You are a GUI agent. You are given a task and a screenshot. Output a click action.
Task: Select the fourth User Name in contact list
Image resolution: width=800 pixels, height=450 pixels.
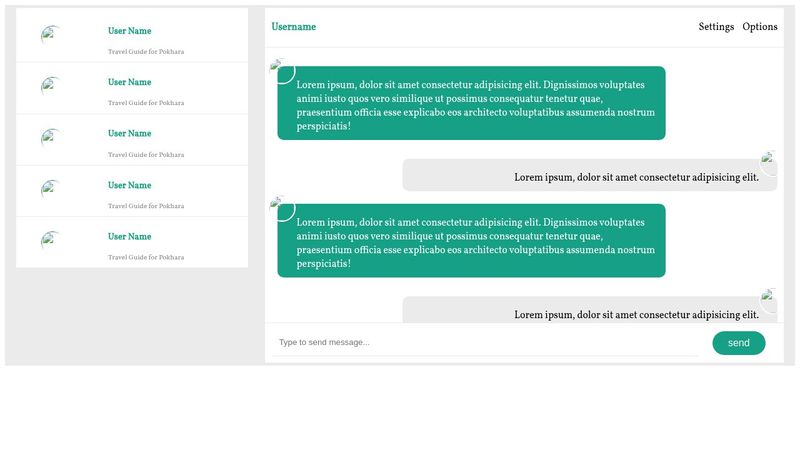click(x=130, y=185)
